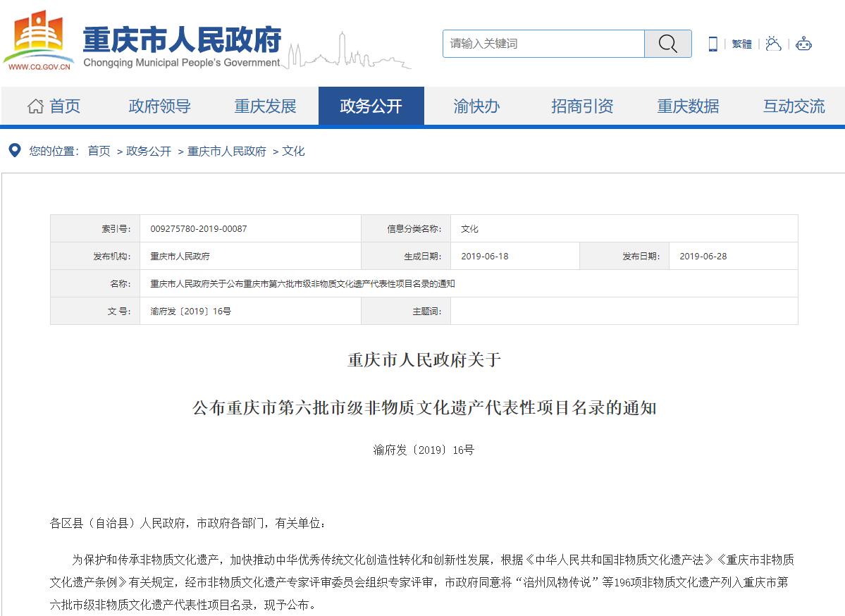The width and height of the screenshot is (845, 616).
Task: Click the home house icon in nav
Action: click(x=35, y=106)
